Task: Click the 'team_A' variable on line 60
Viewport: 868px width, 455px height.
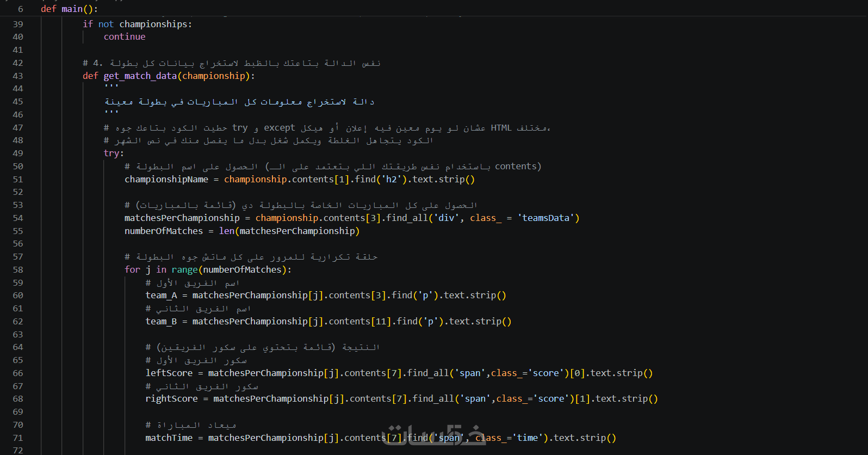Action: [162, 295]
